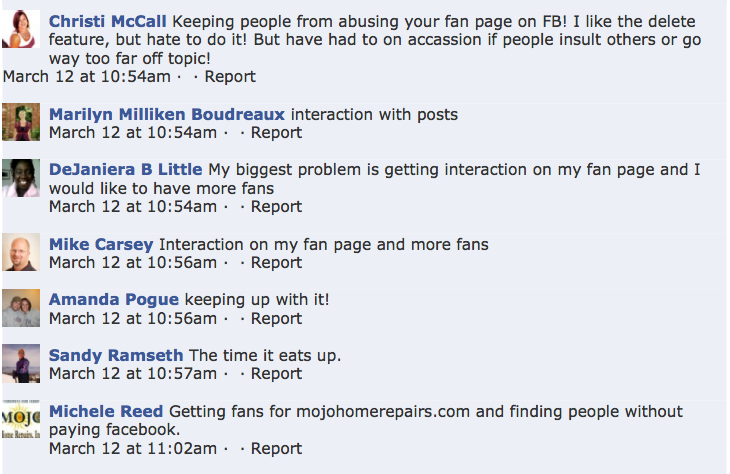The image size is (730, 474).
Task: Visit Christi McCall's profile name link
Action: (x=108, y=21)
